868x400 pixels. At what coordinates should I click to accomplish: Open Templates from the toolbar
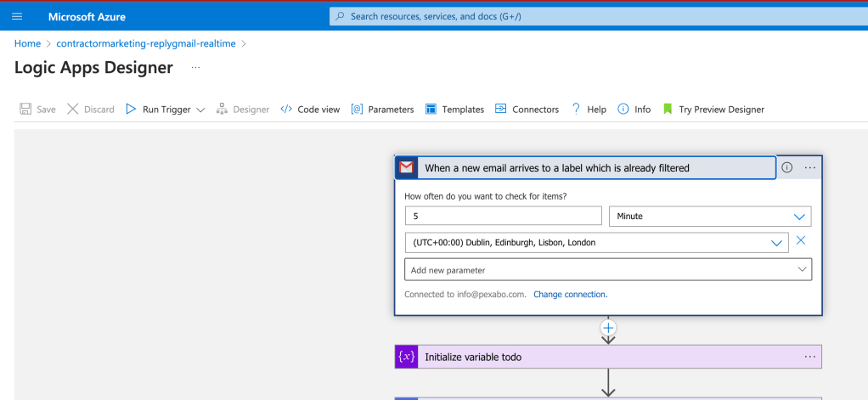point(463,110)
